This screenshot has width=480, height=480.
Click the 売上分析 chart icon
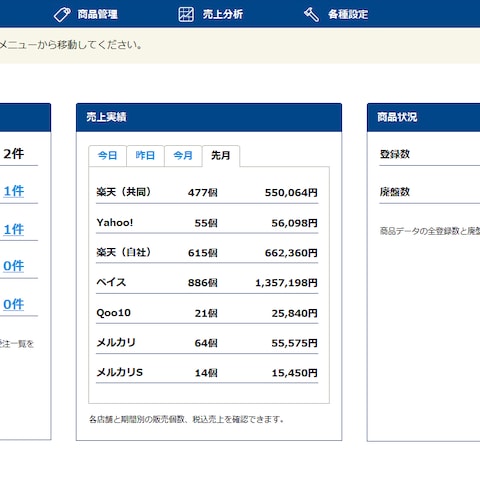[x=186, y=14]
